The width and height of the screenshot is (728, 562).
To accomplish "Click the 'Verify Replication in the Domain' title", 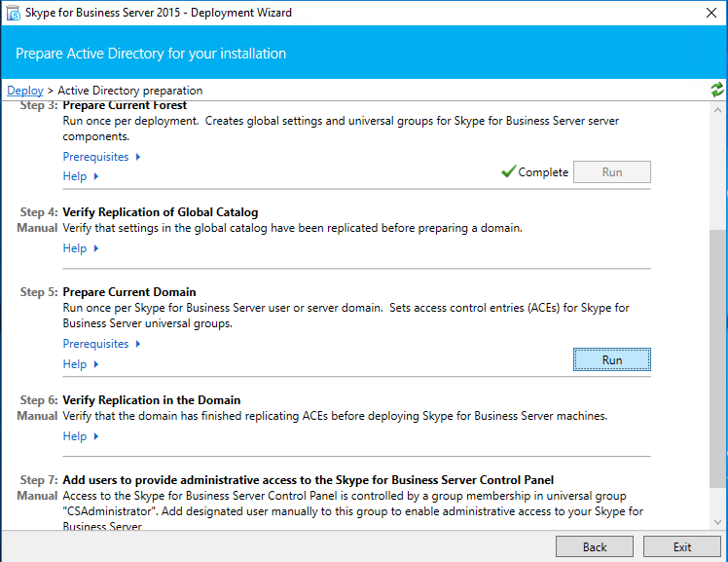I will point(152,400).
